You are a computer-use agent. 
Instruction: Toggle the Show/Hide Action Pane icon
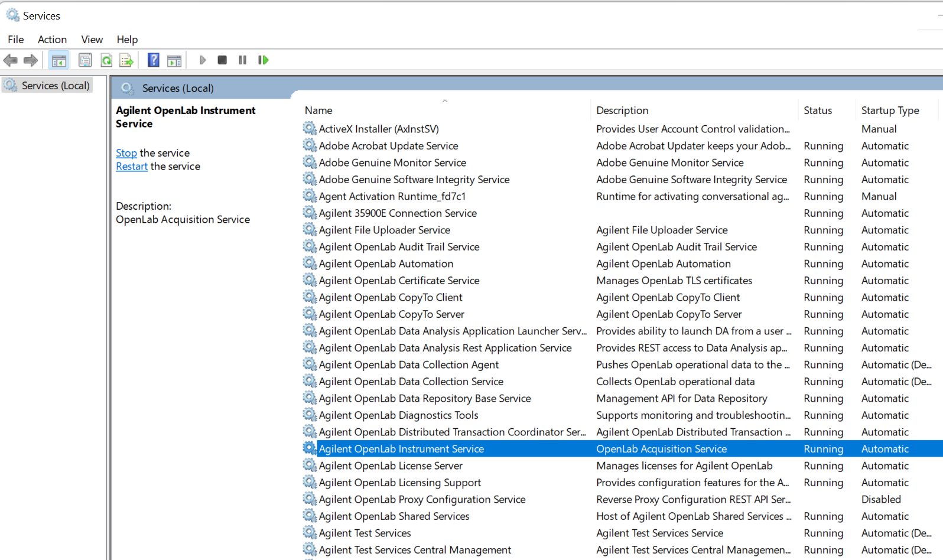[x=174, y=60]
